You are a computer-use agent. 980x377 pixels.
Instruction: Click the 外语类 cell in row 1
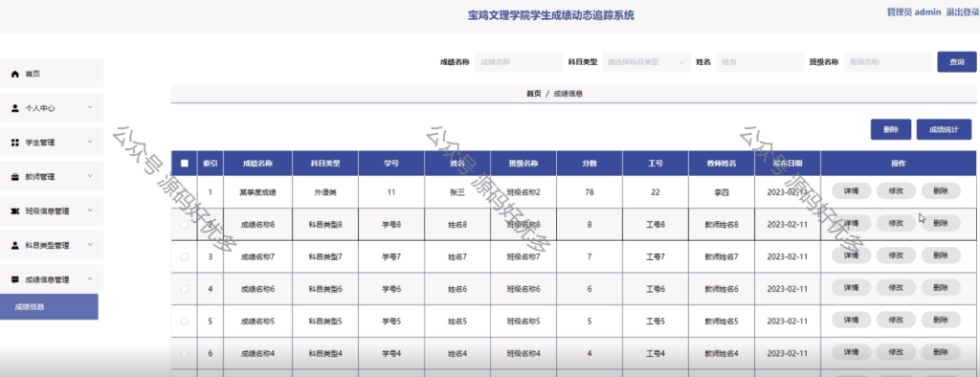click(x=325, y=192)
